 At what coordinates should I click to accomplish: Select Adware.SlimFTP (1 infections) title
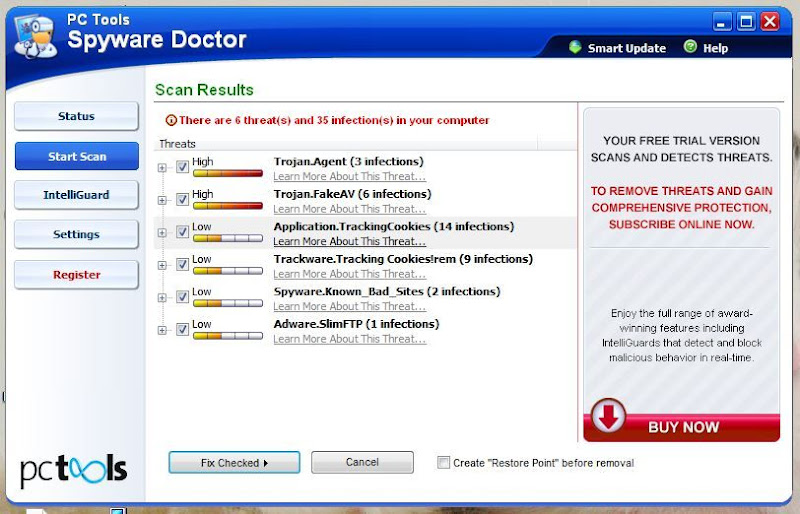[x=356, y=324]
